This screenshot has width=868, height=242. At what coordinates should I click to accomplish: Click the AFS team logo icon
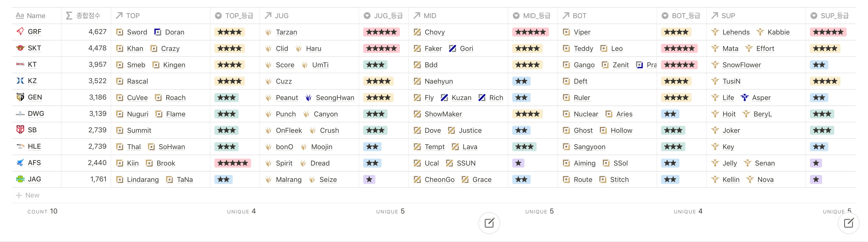(x=20, y=163)
